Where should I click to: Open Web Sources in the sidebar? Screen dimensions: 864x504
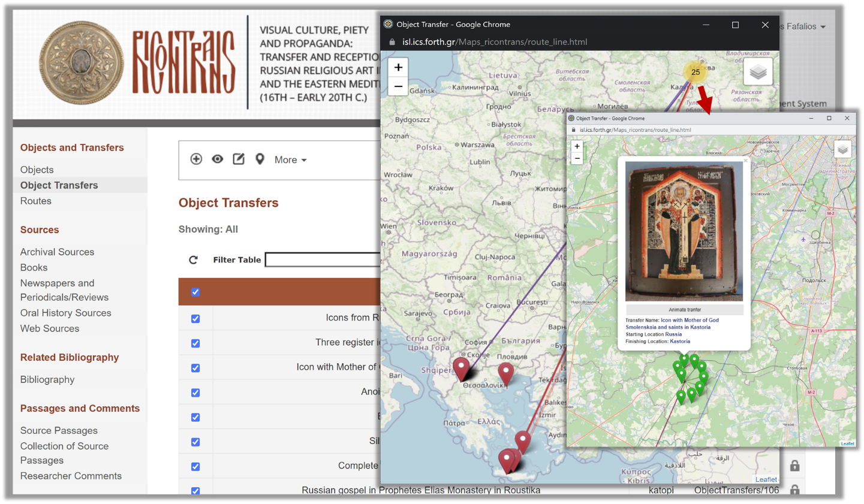50,328
